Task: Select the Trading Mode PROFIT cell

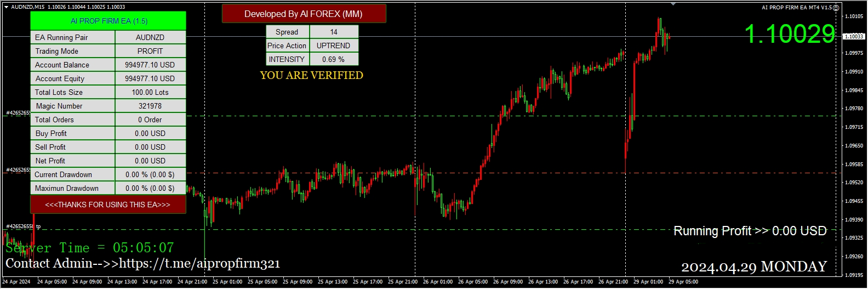Action: (x=150, y=51)
